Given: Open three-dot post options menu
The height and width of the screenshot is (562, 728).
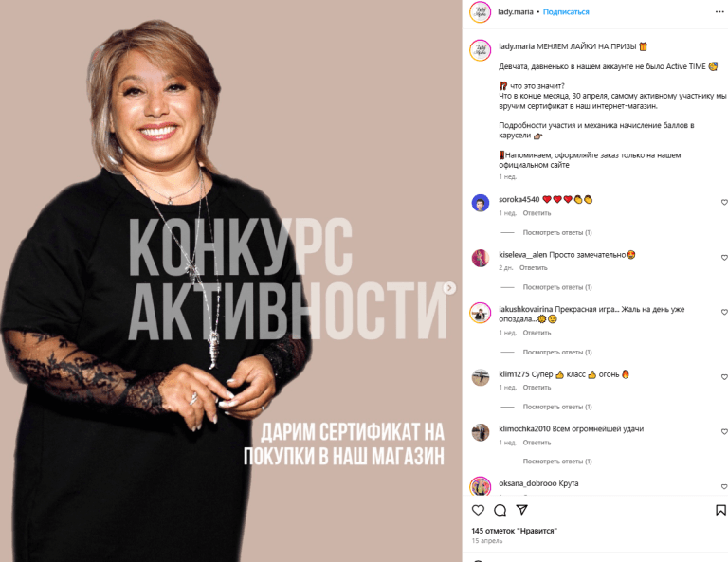Looking at the screenshot, I should (719, 12).
